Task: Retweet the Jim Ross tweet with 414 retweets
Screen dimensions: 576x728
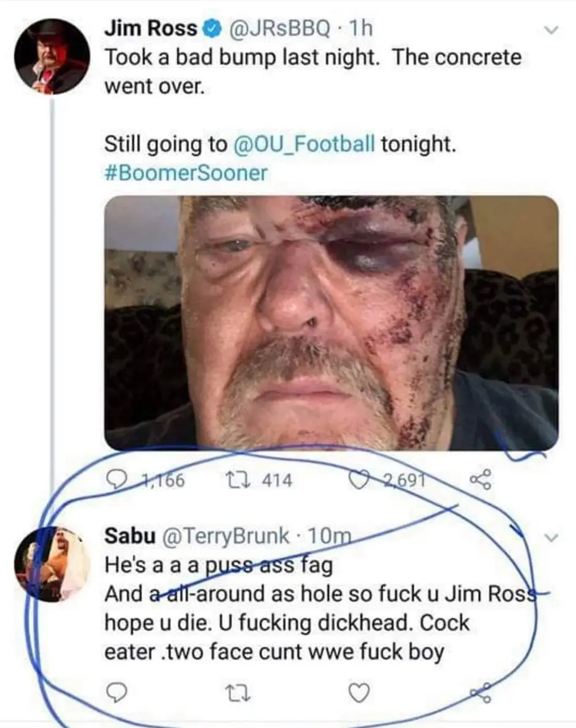Action: (x=234, y=480)
